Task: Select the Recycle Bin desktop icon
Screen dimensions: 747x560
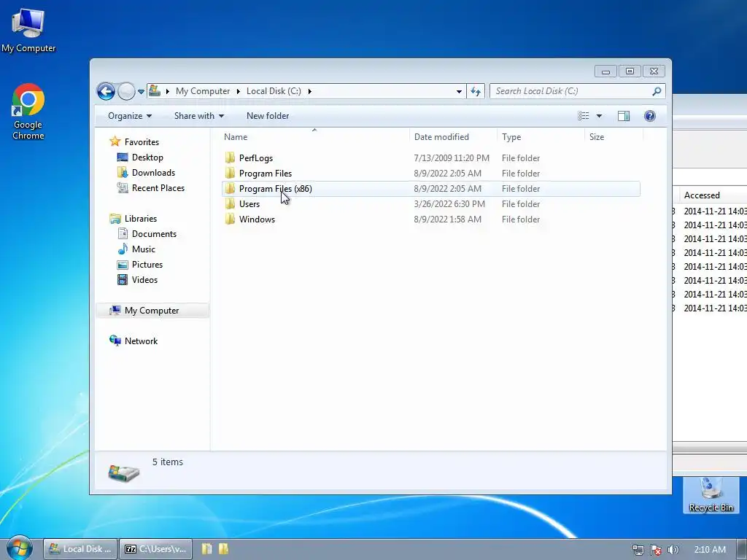Action: click(x=711, y=495)
